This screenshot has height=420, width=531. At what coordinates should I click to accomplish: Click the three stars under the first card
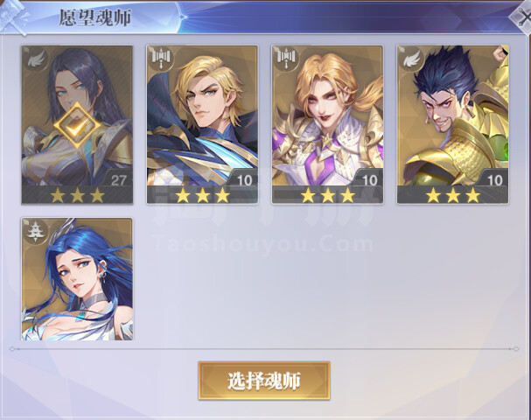77,195
